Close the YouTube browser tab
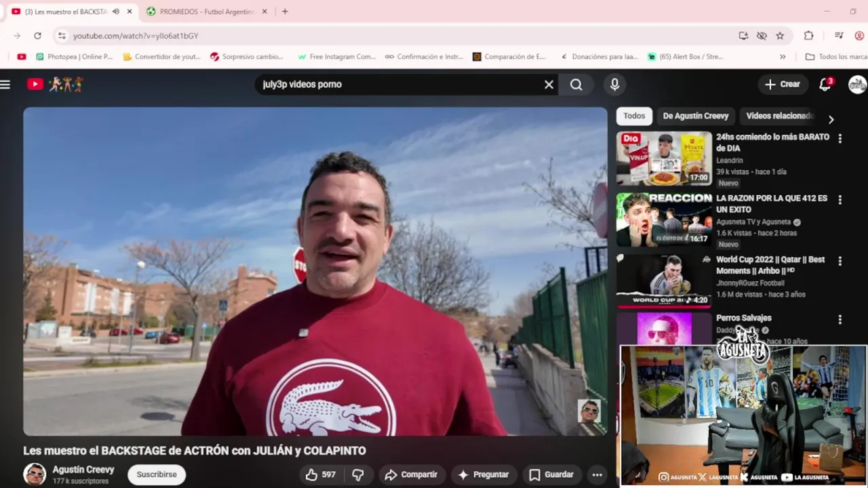This screenshot has height=488, width=868. pyautogui.click(x=130, y=12)
